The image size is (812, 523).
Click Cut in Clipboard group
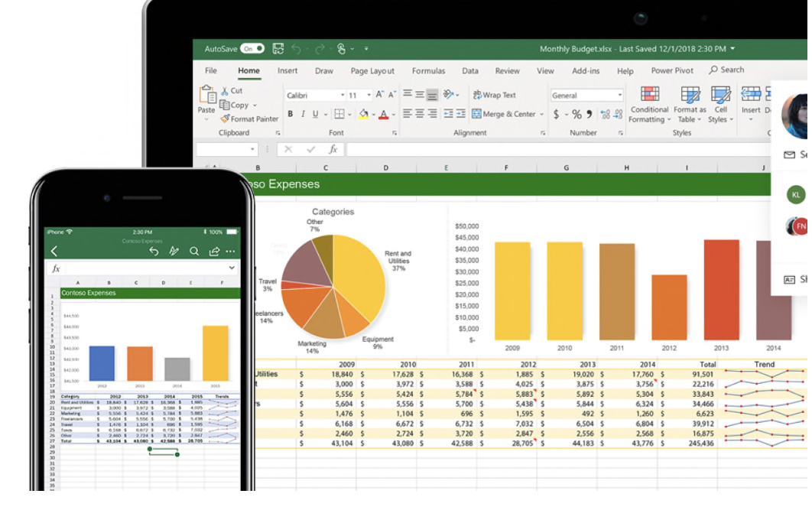[232, 91]
